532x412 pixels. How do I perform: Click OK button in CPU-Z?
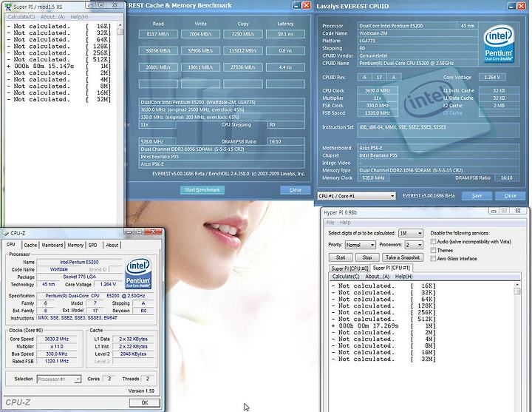pyautogui.click(x=145, y=402)
